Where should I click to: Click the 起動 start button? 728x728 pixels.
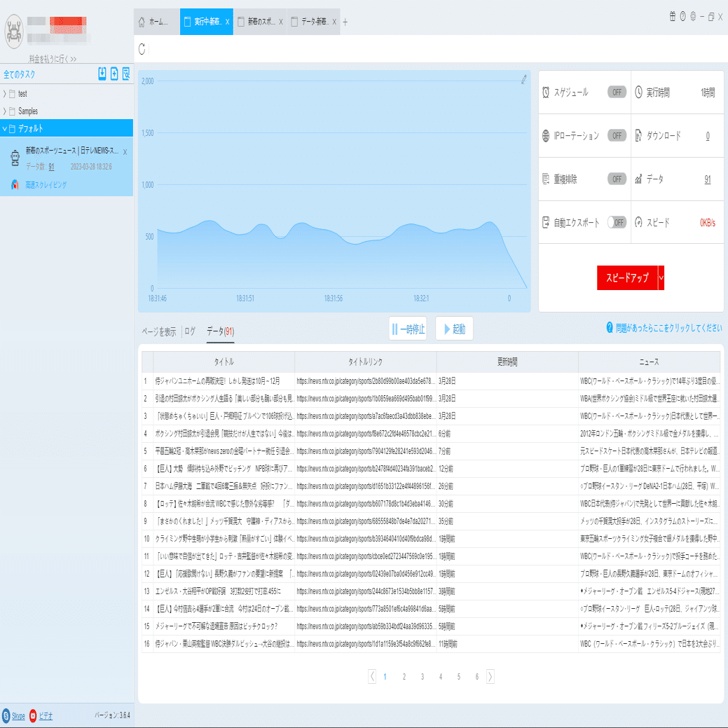454,329
